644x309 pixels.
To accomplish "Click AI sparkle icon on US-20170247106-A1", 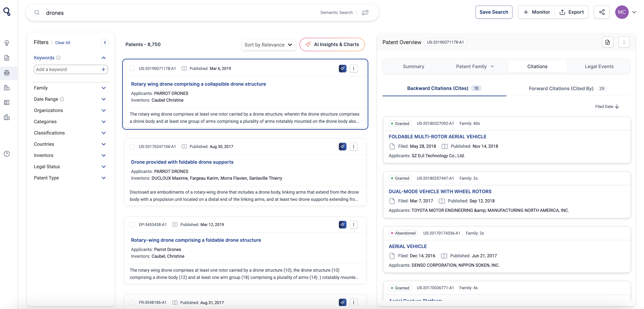I will click(342, 146).
